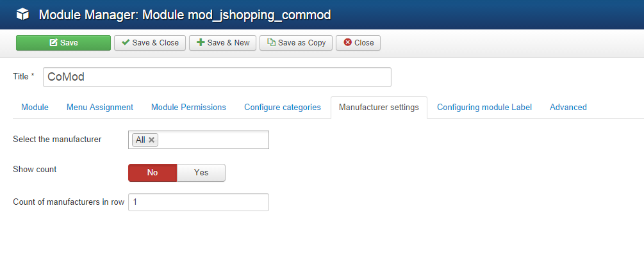This screenshot has width=644, height=256.
Task: Click the Title input field
Action: coord(217,77)
